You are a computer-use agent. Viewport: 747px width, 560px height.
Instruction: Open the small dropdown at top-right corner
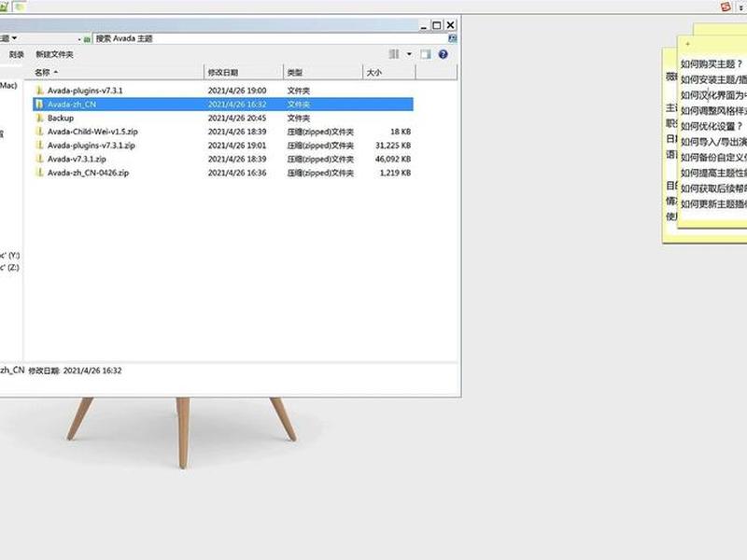pos(741,7)
